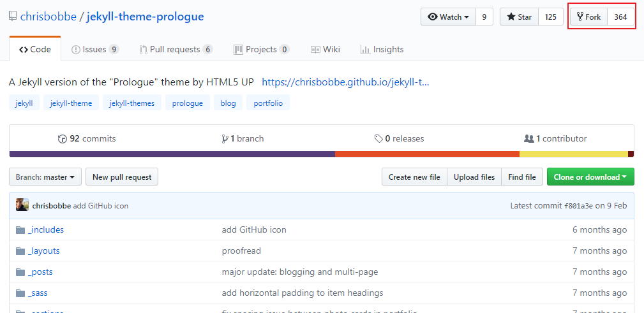Open the Clone or download dropdown
Viewport: 644px width, 313px height.
[590, 177]
